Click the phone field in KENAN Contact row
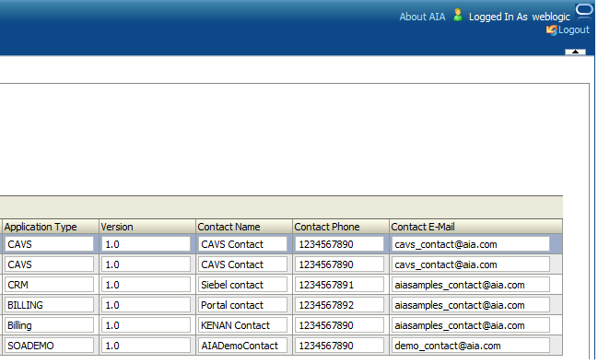The image size is (598, 364). coord(339,325)
